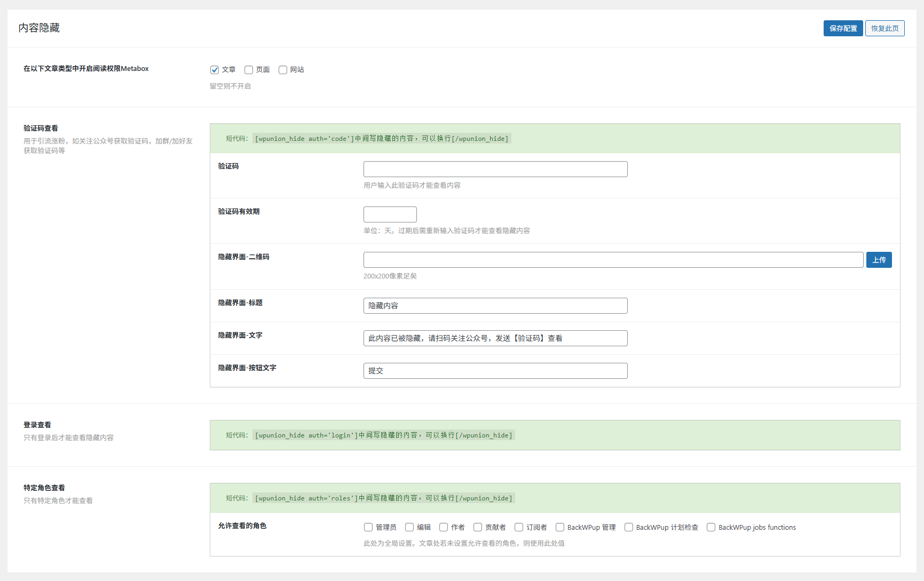
Task: Enable the 作者 role checkbox
Action: pos(444,527)
